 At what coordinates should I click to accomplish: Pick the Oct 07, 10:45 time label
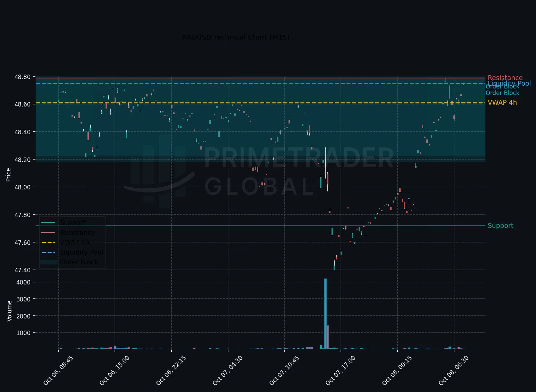point(284,370)
